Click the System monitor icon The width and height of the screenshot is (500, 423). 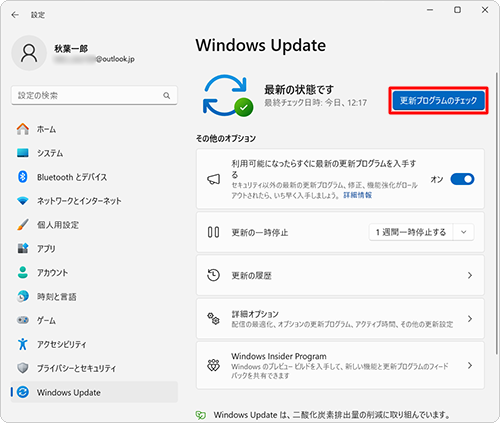[x=23, y=153]
